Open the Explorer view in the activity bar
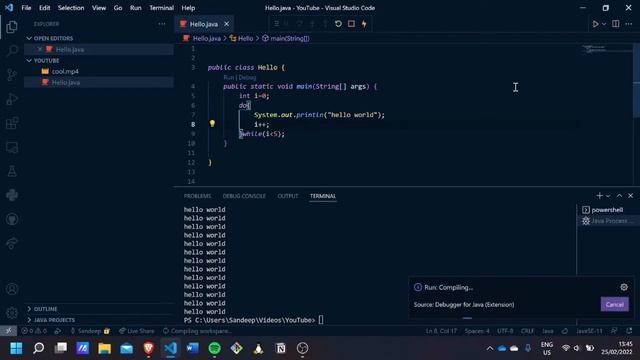The height and width of the screenshot is (360, 640). tap(12, 27)
